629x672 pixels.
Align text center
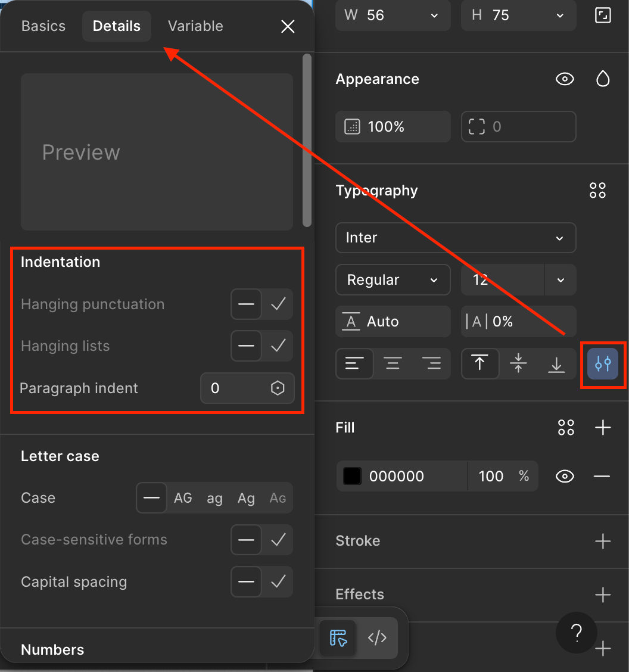click(393, 364)
